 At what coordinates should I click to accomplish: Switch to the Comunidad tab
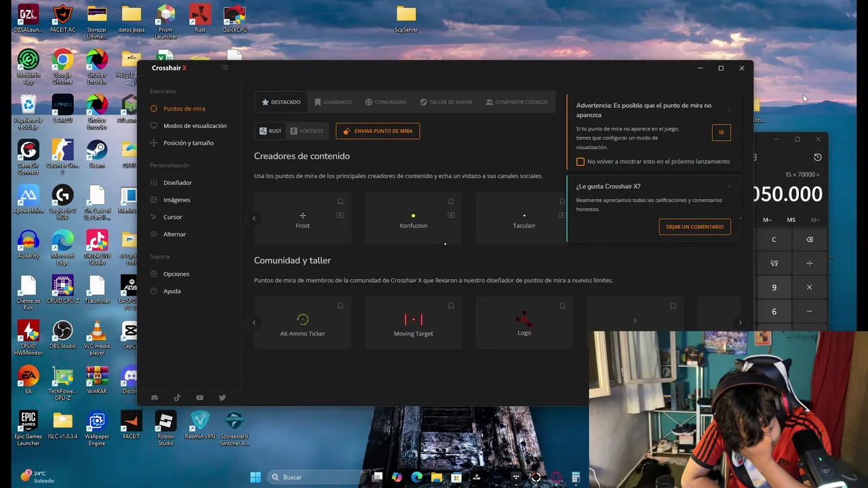click(385, 102)
